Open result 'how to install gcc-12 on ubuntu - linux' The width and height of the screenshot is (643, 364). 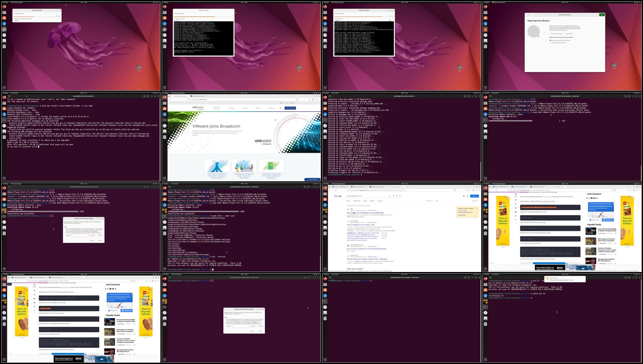point(361,225)
